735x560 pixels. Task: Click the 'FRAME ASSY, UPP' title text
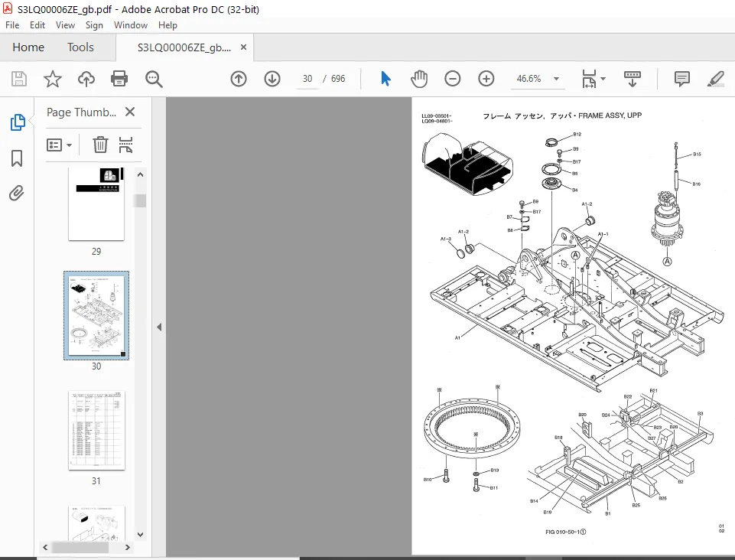coord(610,116)
